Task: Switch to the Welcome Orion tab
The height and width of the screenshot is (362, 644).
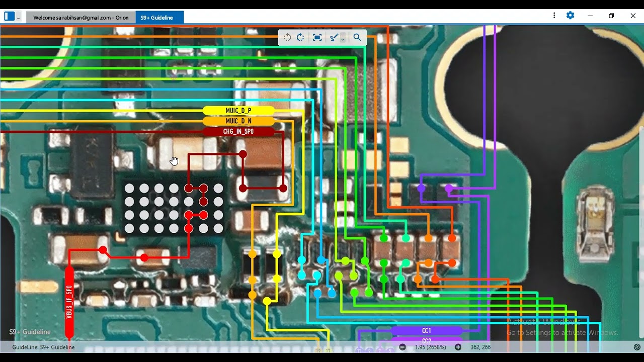Action: click(80, 18)
